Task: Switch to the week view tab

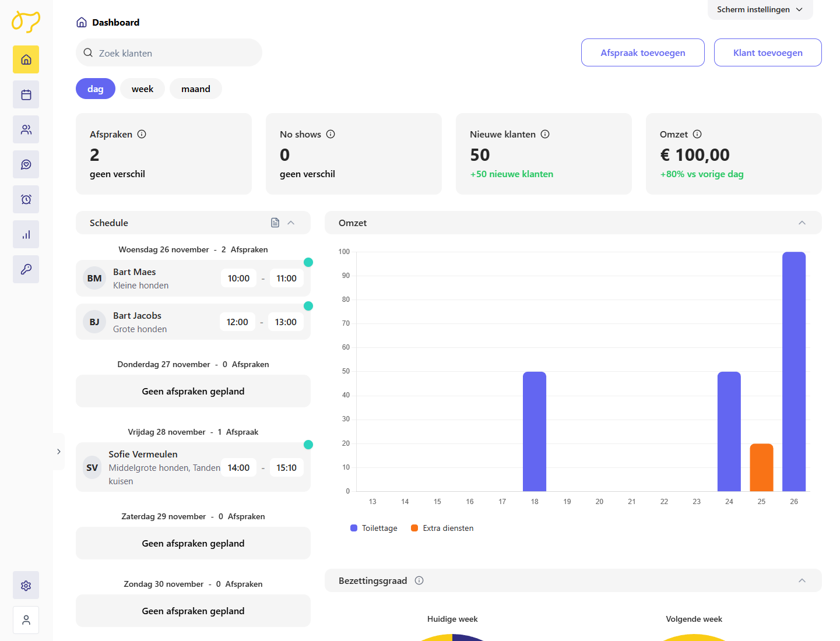Action: 142,89
